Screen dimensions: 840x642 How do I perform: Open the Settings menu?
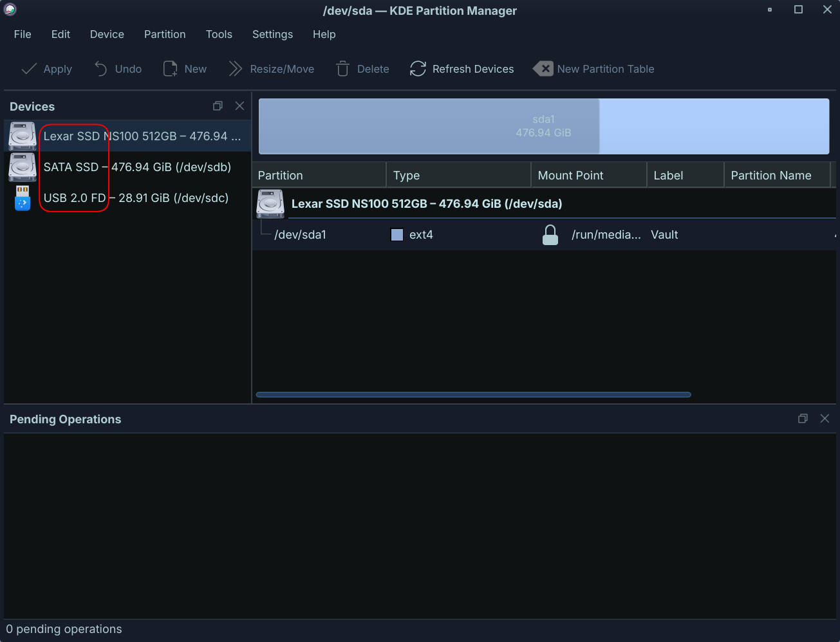pos(272,34)
